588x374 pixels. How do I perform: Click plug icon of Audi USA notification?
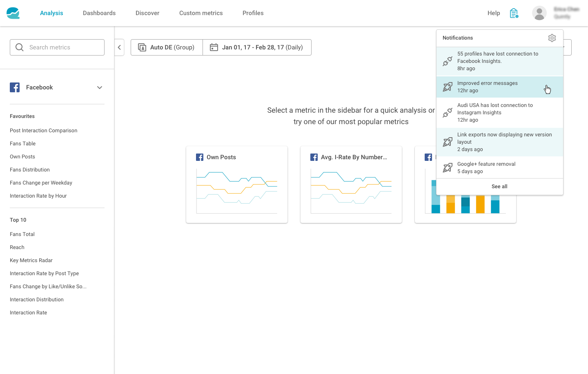(x=448, y=113)
